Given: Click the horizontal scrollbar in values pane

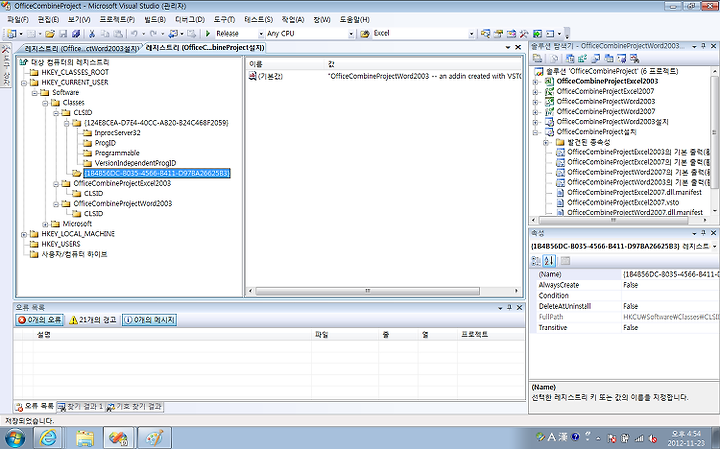Looking at the screenshot, I should tap(367, 291).
